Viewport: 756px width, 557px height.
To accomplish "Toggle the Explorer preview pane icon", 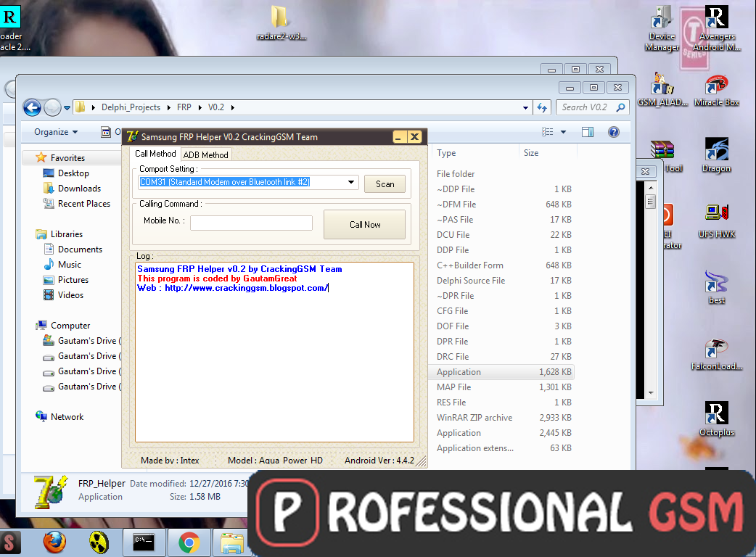I will tap(587, 132).
